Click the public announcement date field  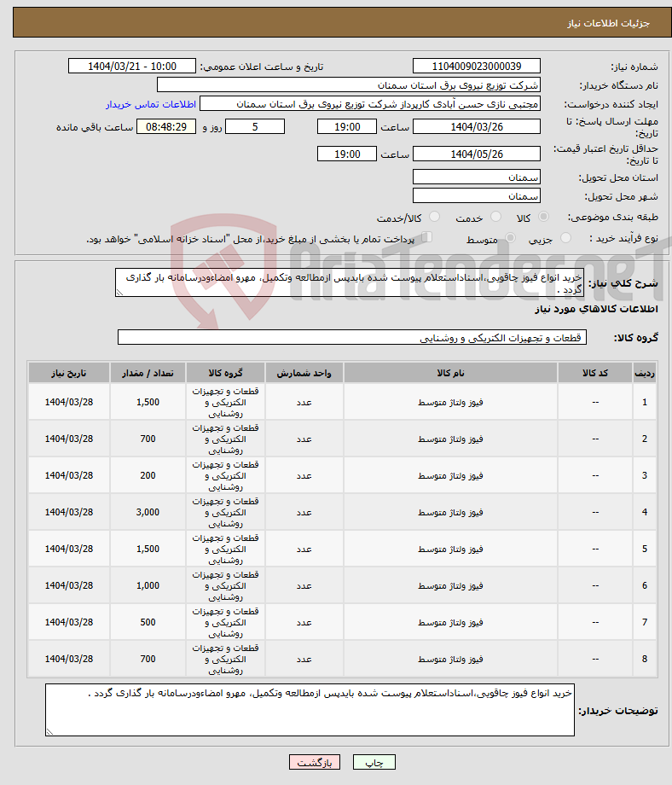click(132, 66)
